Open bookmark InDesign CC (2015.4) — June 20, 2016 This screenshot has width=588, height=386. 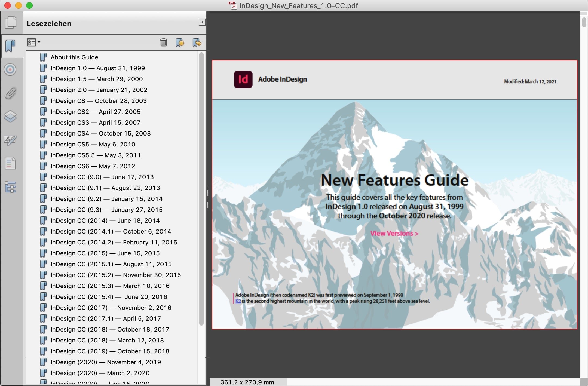[109, 297]
